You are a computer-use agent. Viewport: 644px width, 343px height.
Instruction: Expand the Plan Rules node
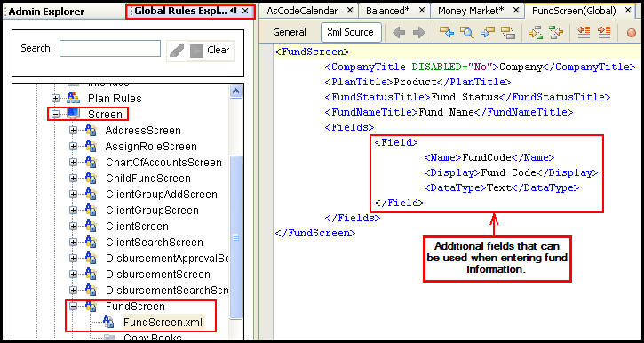[x=55, y=98]
